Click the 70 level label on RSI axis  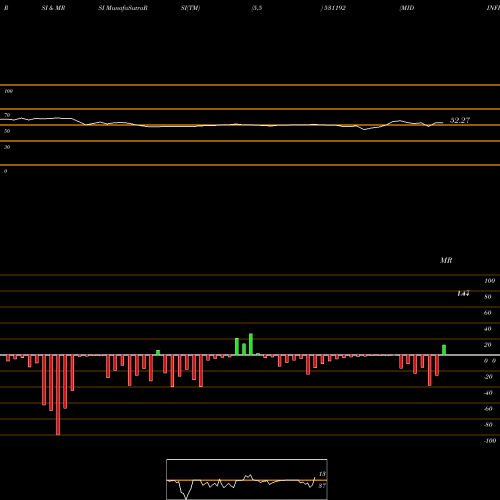click(x=7, y=115)
